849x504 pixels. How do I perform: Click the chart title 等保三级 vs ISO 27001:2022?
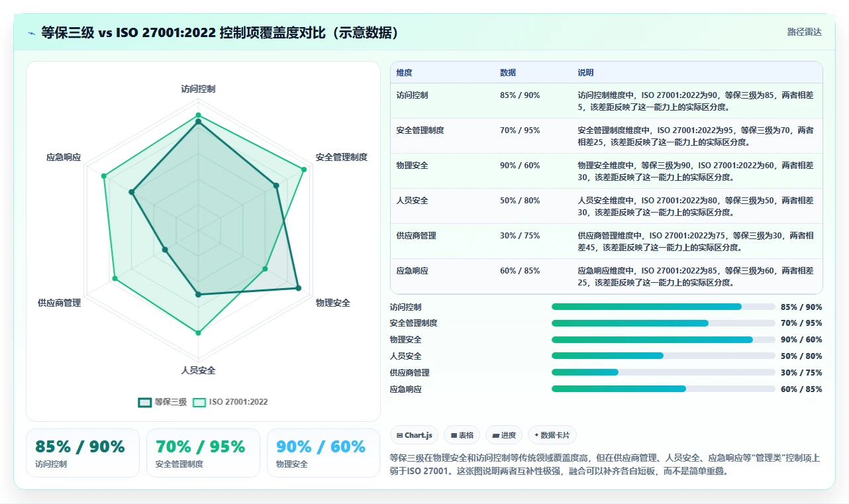pyautogui.click(x=221, y=32)
